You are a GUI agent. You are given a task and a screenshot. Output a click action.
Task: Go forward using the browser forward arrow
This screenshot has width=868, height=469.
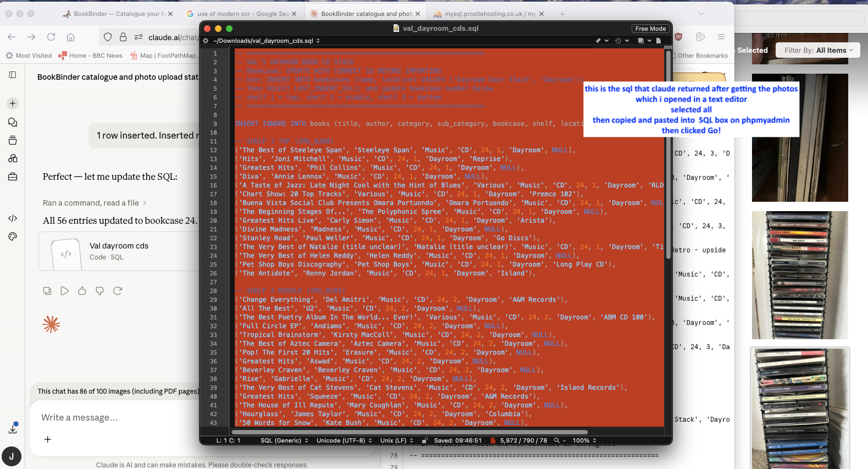coord(31,37)
